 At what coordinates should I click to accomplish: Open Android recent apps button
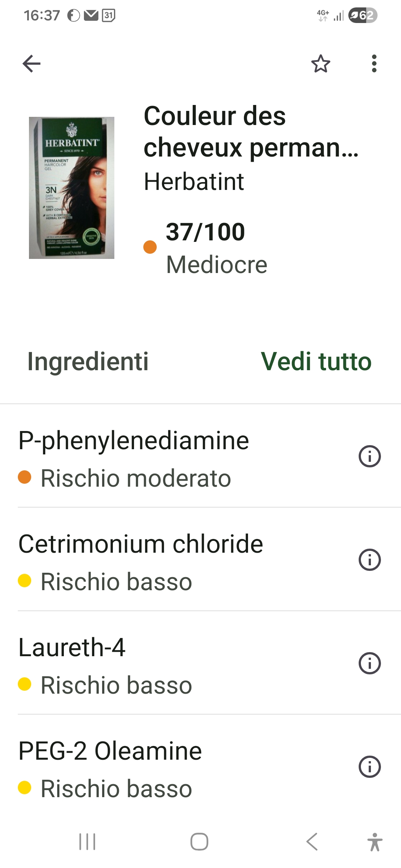87,841
